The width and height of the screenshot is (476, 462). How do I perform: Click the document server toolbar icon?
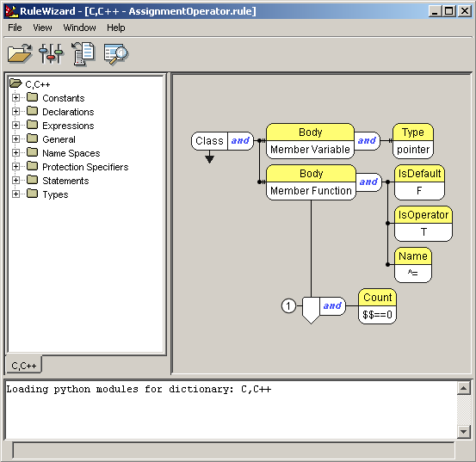point(83,53)
